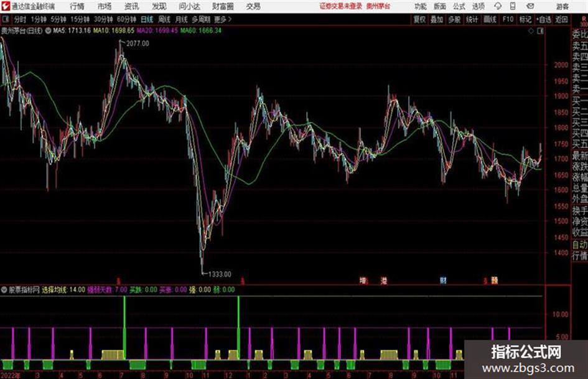The image size is (588, 379).
Task: Click the purple MA20 value label
Action: point(157,30)
